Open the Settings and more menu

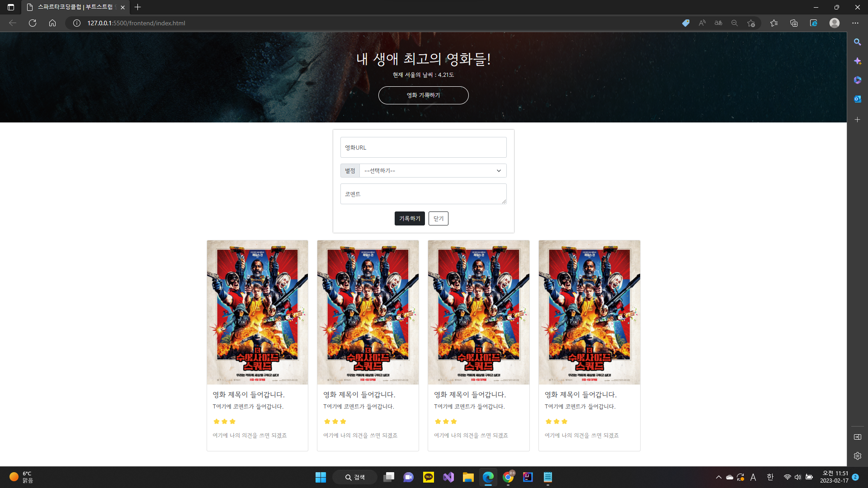(x=855, y=23)
